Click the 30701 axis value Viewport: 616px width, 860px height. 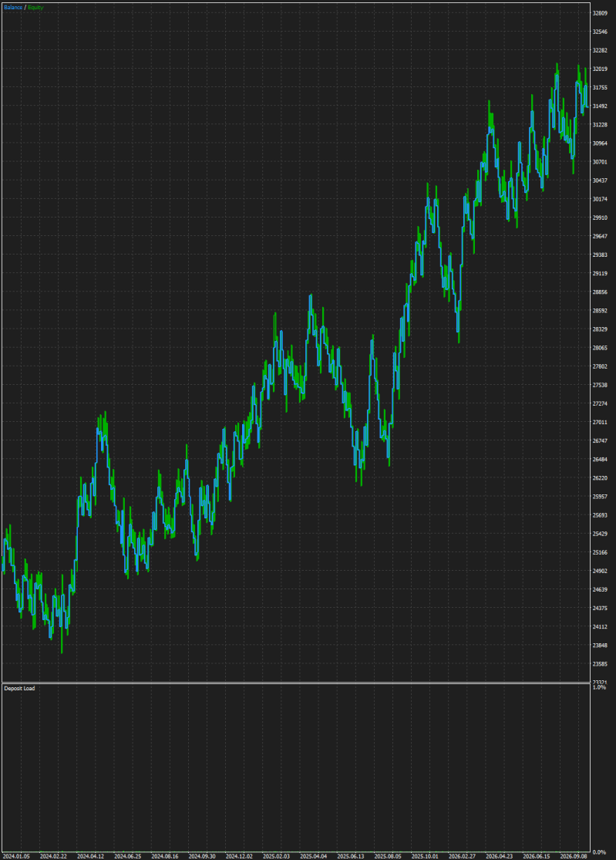coord(600,162)
